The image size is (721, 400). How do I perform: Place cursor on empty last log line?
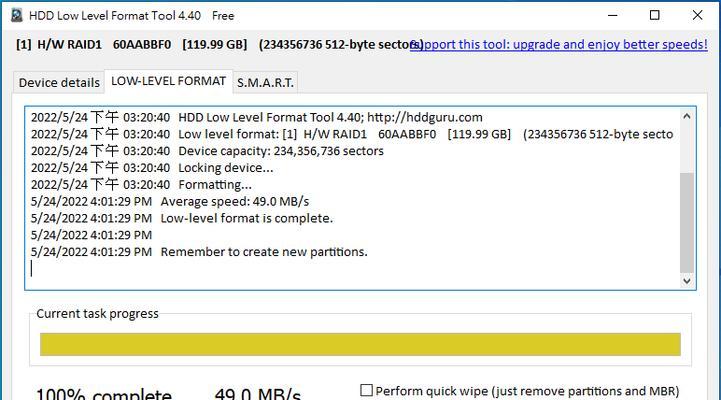pyautogui.click(x=354, y=269)
